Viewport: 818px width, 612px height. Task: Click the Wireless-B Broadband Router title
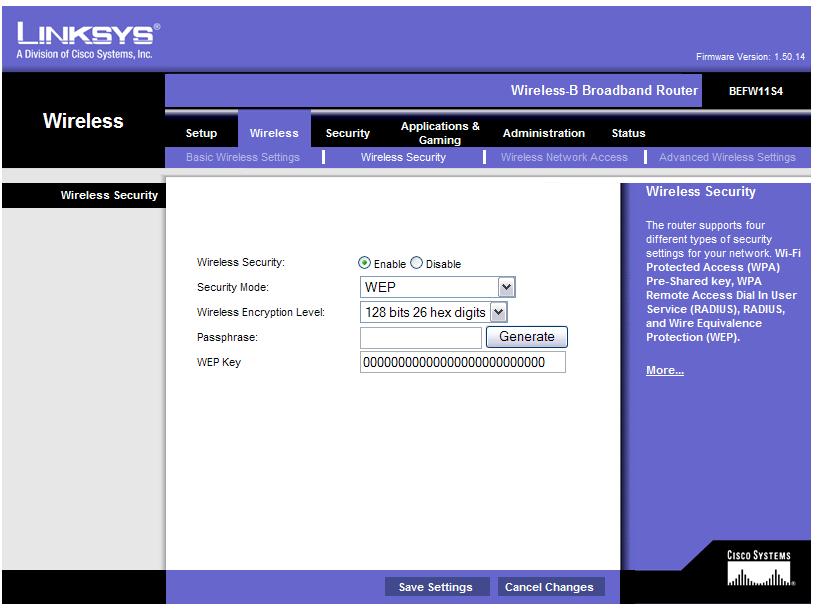[604, 90]
